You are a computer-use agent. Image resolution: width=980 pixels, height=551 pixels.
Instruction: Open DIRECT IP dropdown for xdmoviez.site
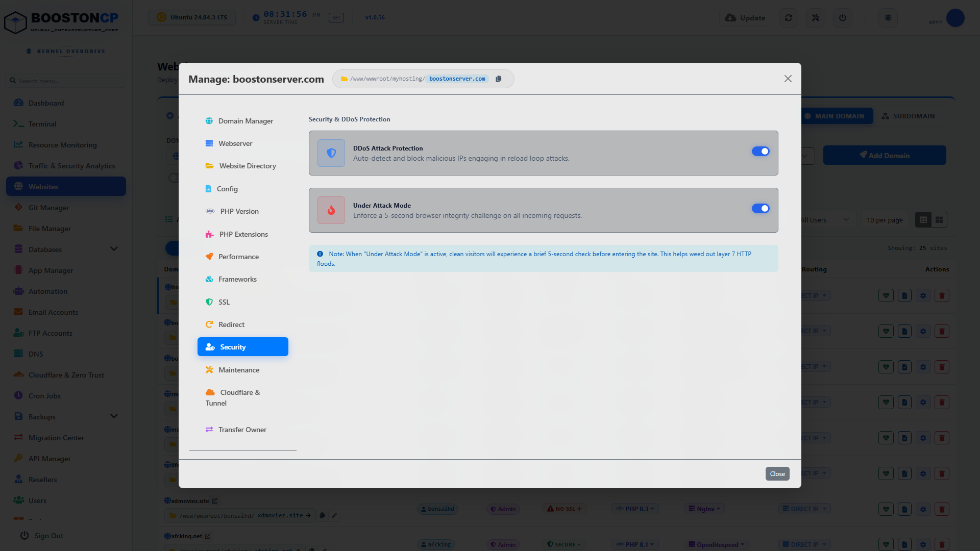[x=804, y=509]
